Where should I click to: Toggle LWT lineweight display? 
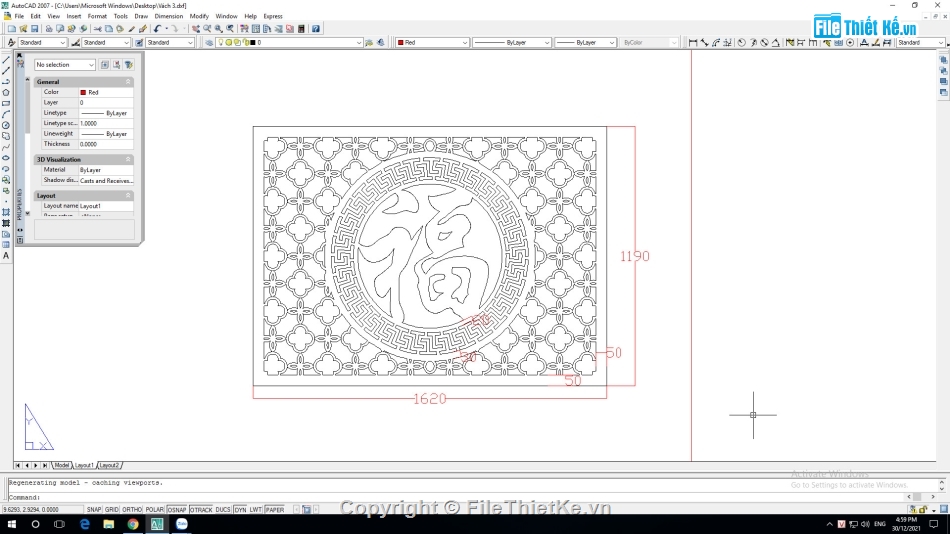tap(256, 510)
